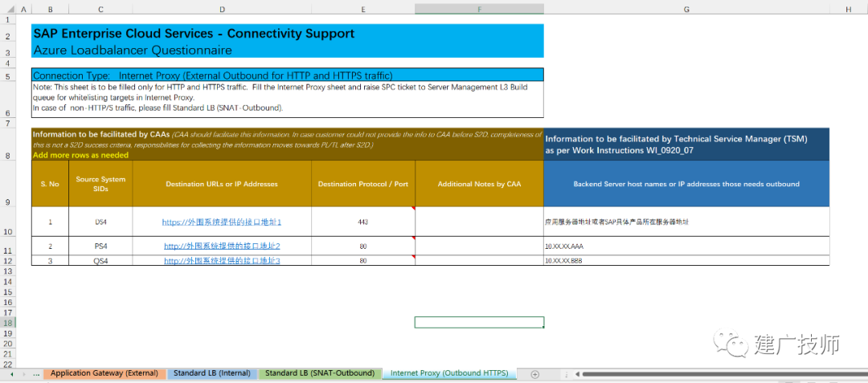868x383 pixels.
Task: Select the port 443 cell
Action: tap(363, 222)
